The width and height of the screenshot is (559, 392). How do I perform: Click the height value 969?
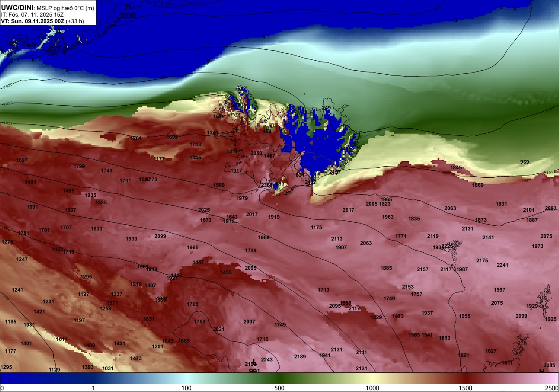[x=524, y=162]
